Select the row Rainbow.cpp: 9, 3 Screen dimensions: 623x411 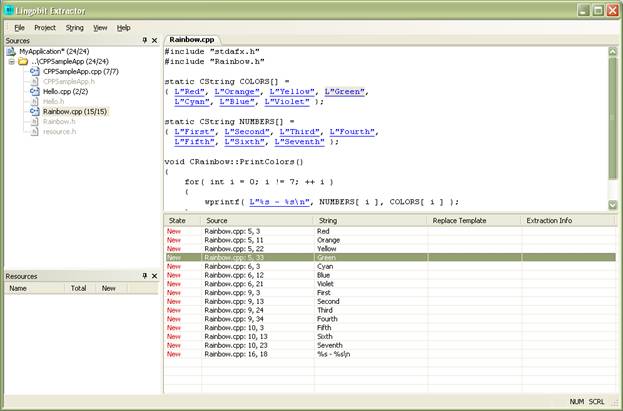pos(390,293)
